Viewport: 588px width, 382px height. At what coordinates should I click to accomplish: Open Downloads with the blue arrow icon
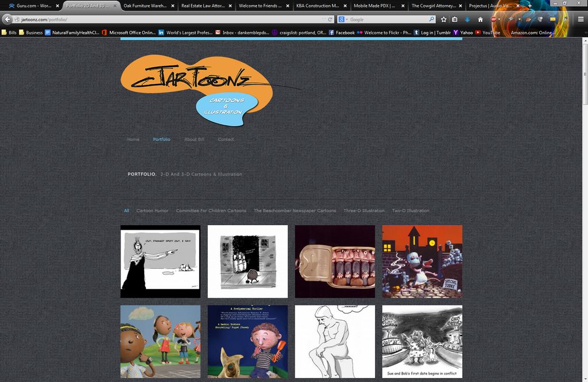[467, 19]
